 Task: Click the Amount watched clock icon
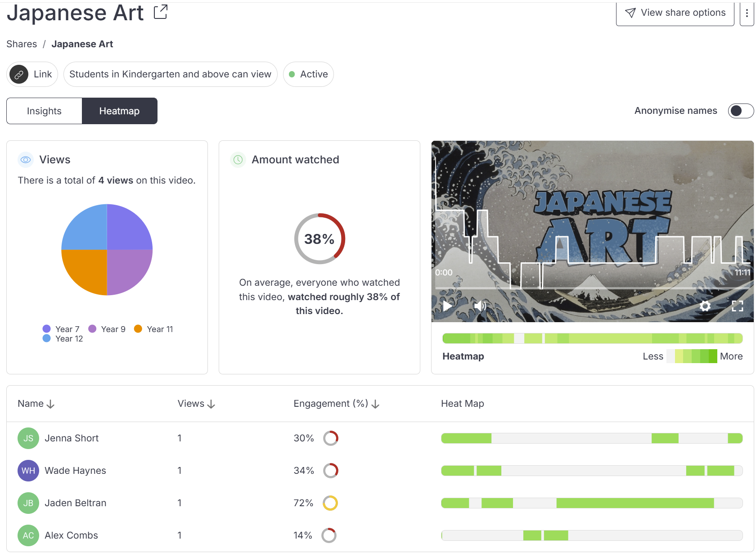238,160
